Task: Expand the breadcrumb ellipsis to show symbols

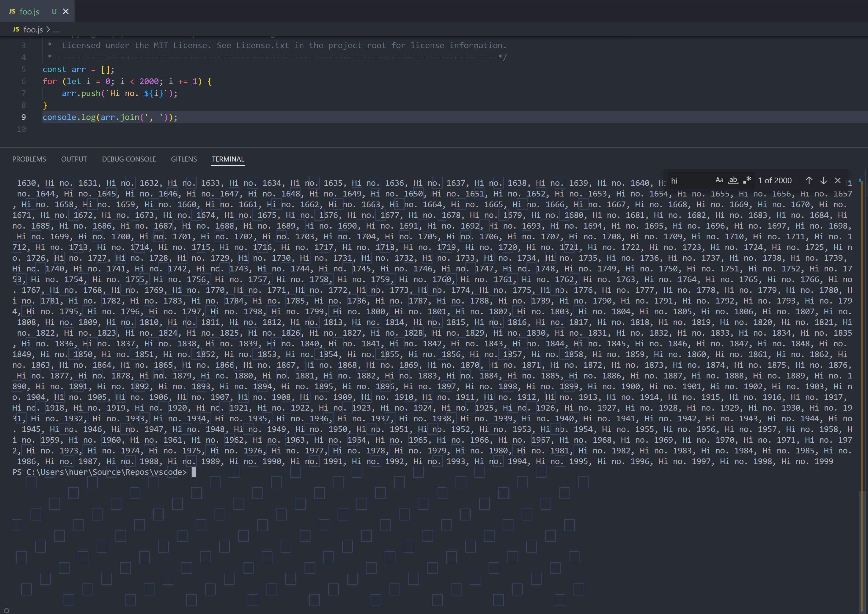Action: tap(56, 30)
